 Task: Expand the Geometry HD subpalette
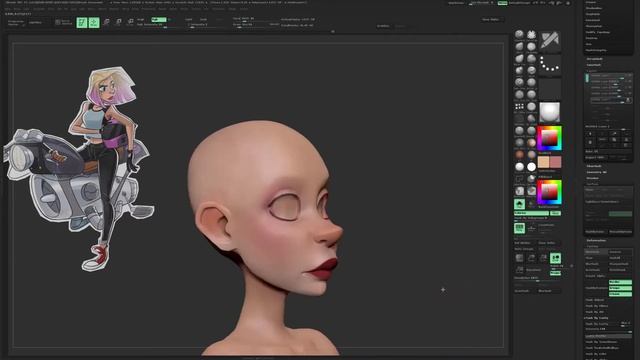(597, 172)
